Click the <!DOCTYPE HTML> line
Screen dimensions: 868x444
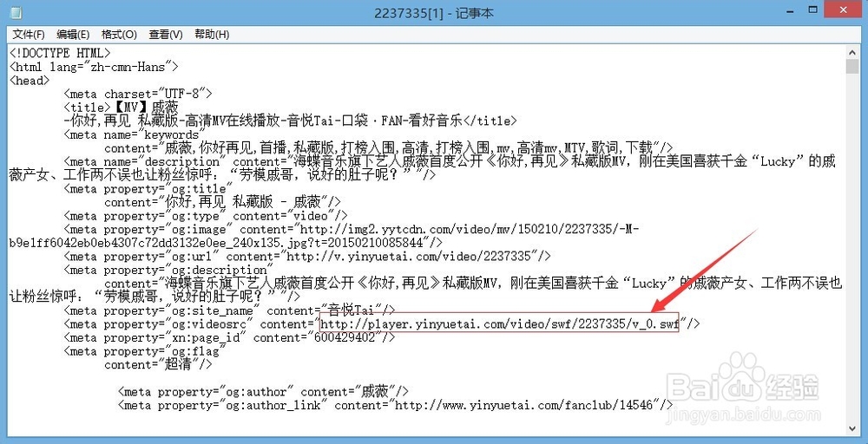(61, 54)
